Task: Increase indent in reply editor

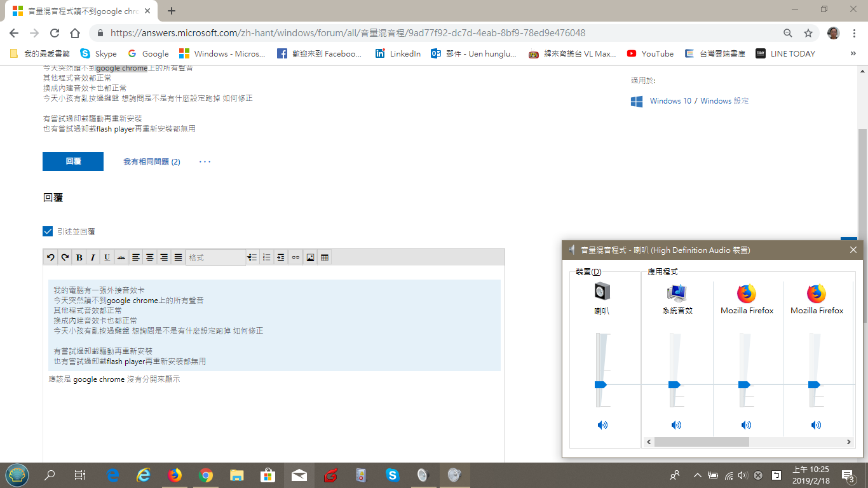Action: pos(281,257)
